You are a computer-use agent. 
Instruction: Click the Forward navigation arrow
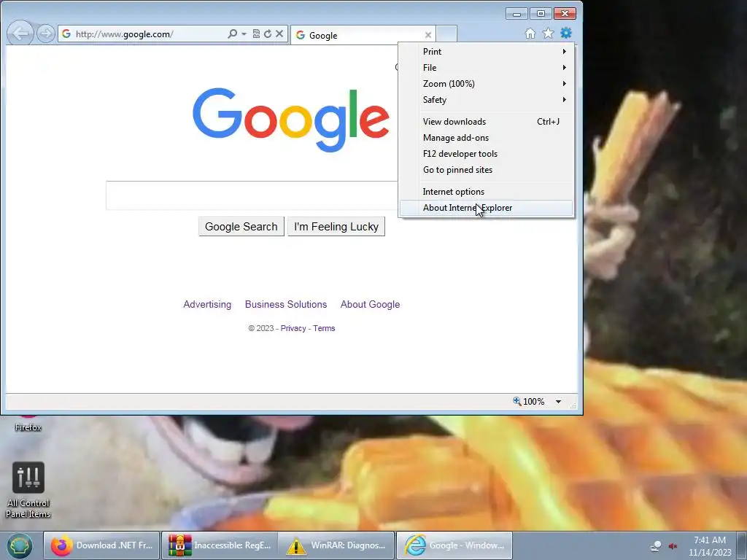click(46, 34)
